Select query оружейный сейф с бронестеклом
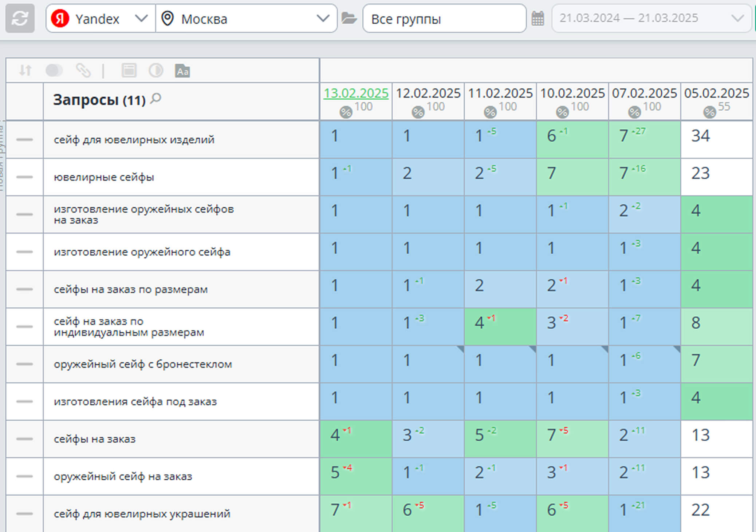Screen dimensions: 756x532 pos(143,364)
